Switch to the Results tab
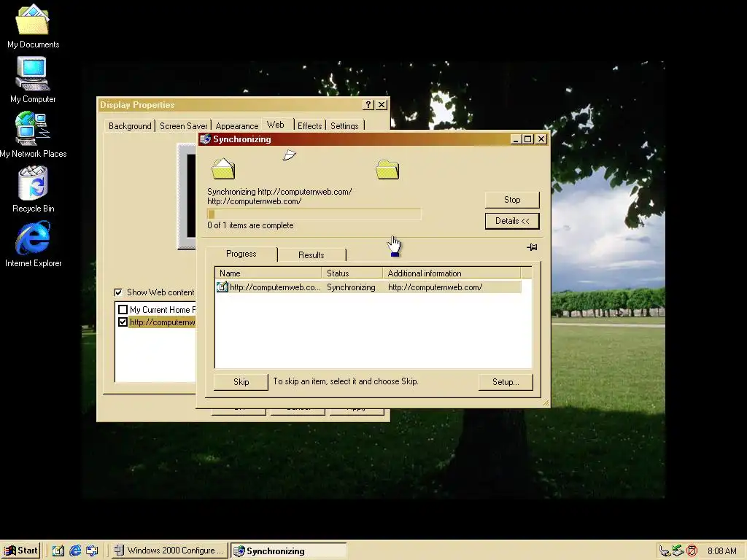 311,254
